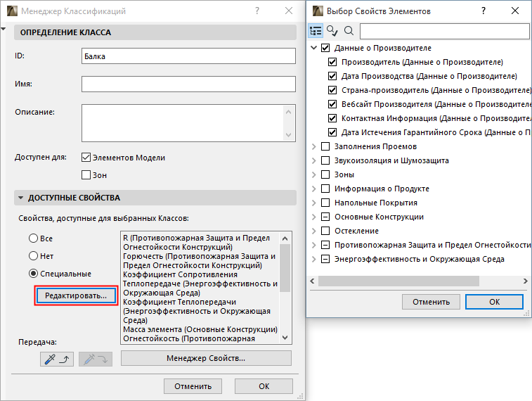Click the magnifier search icon
This screenshot has height=401, width=532.
tap(349, 32)
